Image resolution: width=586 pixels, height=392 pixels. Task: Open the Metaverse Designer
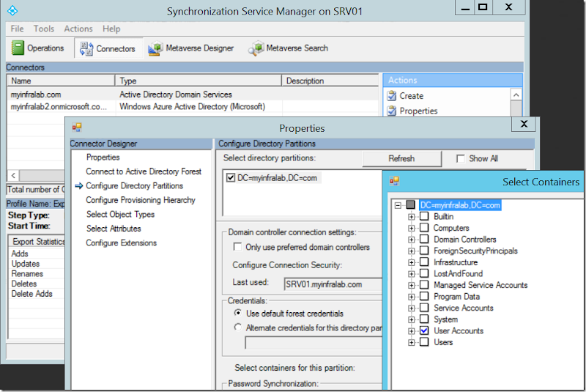(x=155, y=48)
